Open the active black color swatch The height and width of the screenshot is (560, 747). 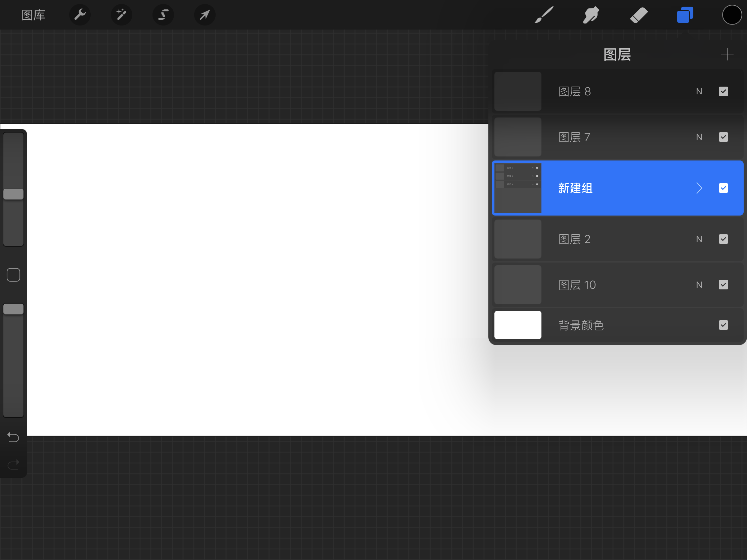pos(732,15)
